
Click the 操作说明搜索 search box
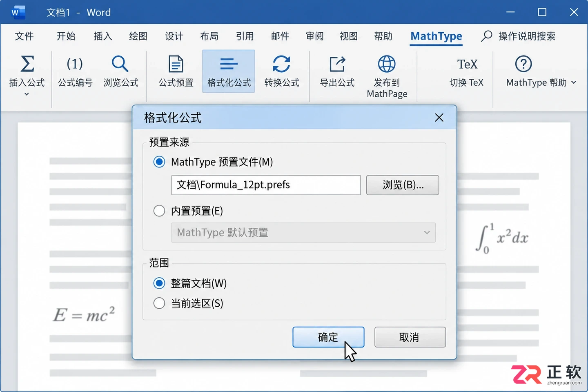click(x=527, y=36)
